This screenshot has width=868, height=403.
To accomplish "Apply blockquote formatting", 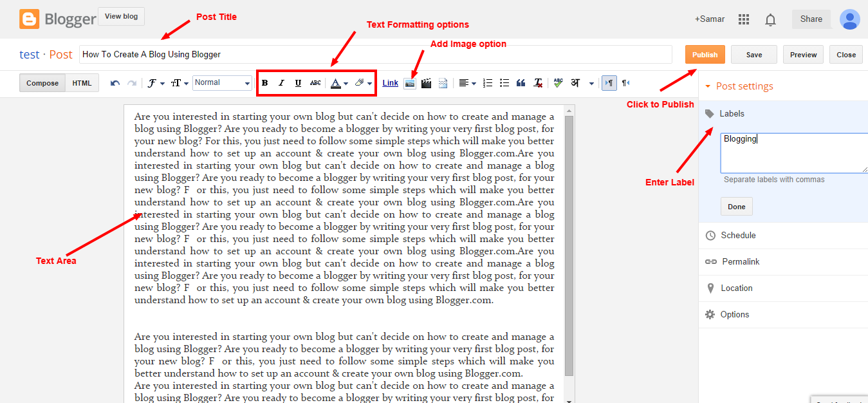I will pos(521,83).
